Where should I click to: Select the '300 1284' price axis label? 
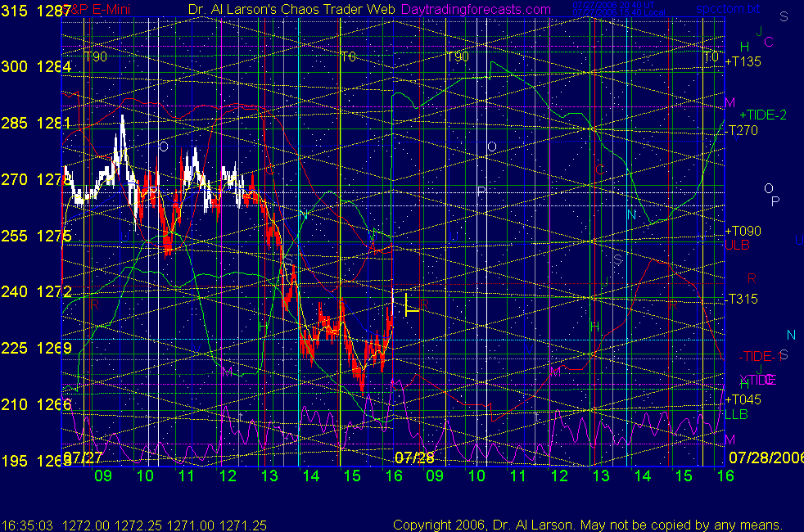tap(36, 66)
